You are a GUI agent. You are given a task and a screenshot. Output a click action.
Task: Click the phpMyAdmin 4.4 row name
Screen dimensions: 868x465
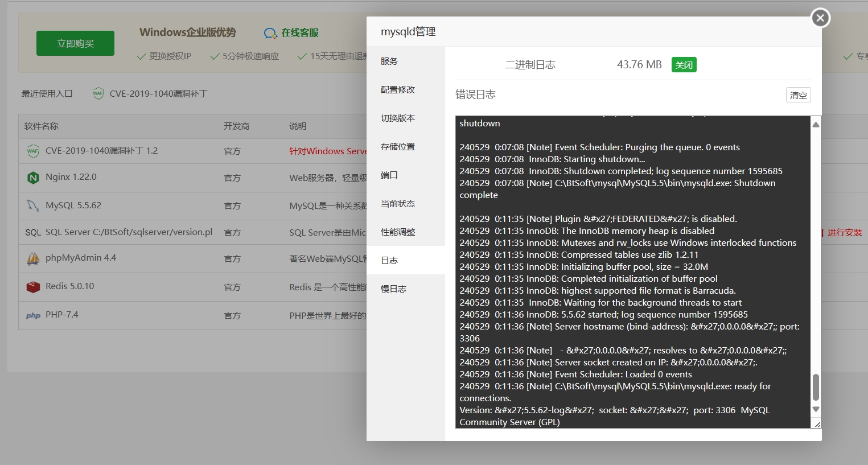coord(81,258)
